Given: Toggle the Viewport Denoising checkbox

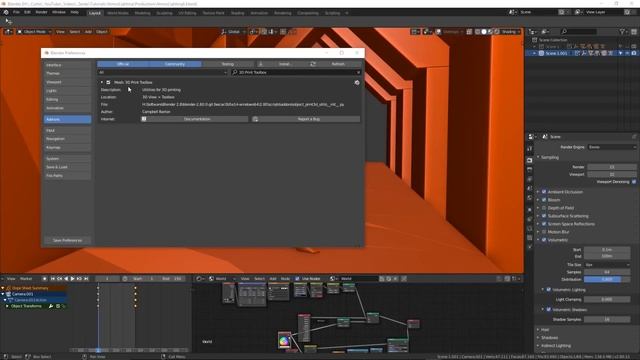Looking at the screenshot, I should [x=634, y=182].
